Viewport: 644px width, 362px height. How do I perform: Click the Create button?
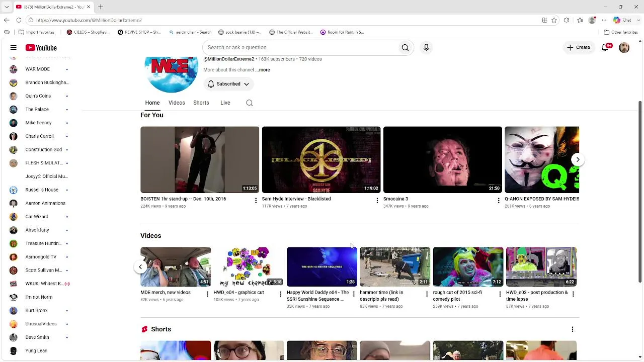(x=579, y=47)
